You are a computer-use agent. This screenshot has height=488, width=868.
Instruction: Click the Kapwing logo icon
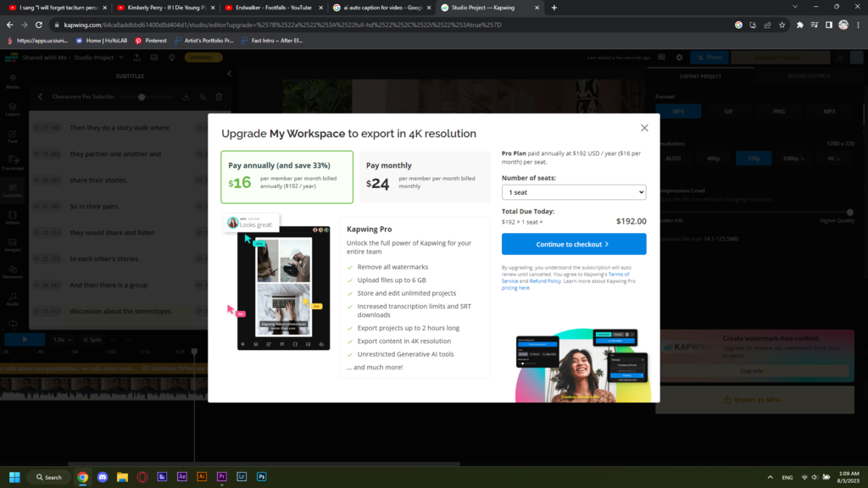[11, 58]
